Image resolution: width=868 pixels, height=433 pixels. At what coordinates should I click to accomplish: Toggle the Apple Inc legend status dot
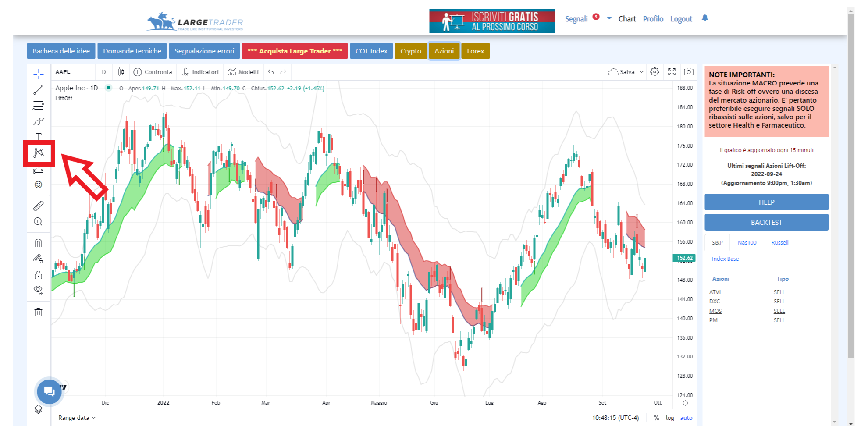point(108,88)
